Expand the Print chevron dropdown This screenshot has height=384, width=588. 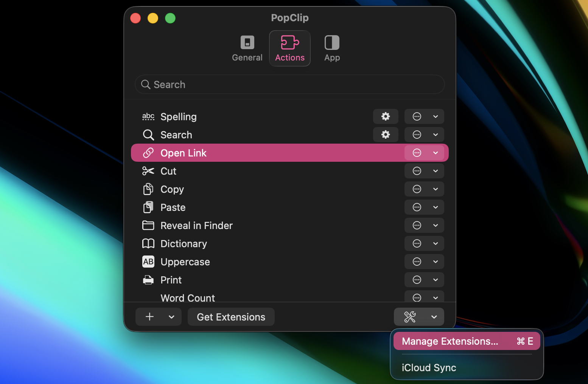point(436,280)
